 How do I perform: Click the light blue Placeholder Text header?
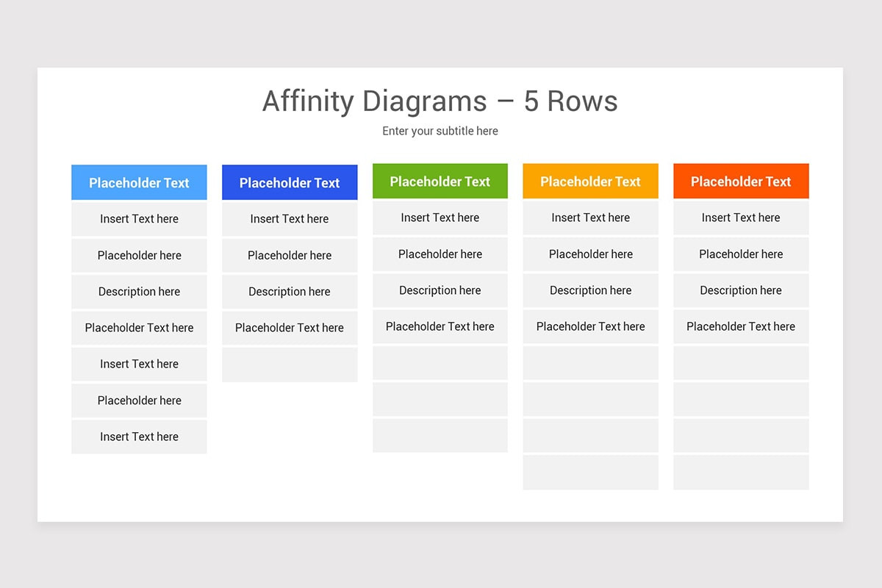click(139, 182)
